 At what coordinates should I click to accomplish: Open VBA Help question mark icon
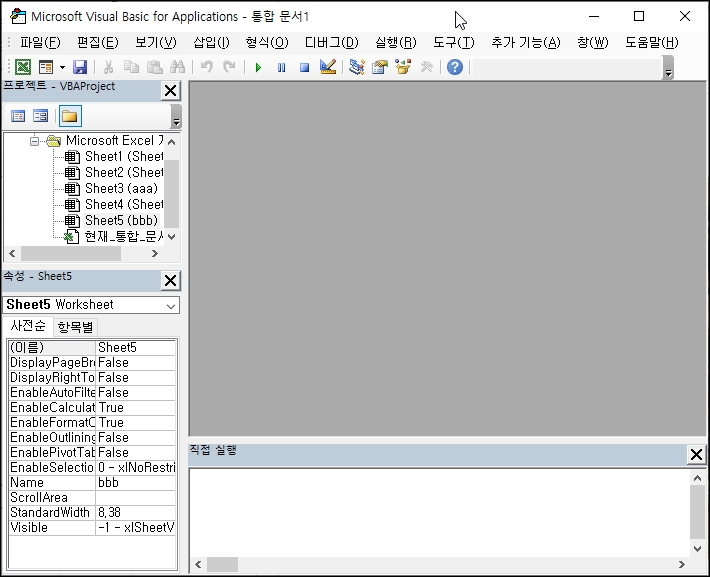(x=455, y=67)
